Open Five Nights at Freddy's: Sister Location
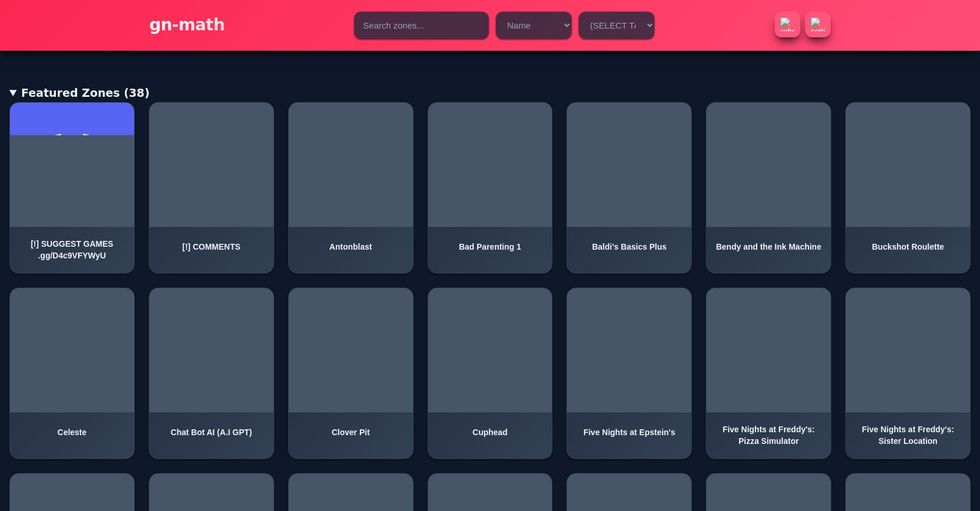980x511 pixels. (x=908, y=373)
